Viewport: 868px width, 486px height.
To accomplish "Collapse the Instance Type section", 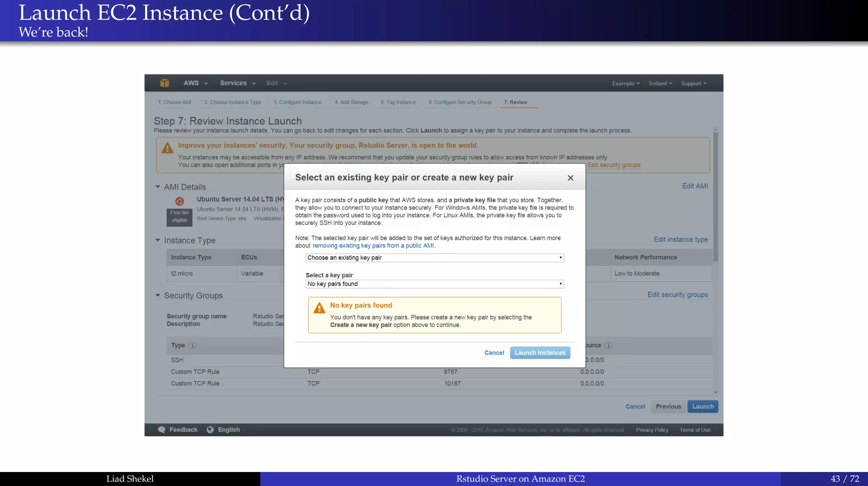I will pyautogui.click(x=158, y=240).
